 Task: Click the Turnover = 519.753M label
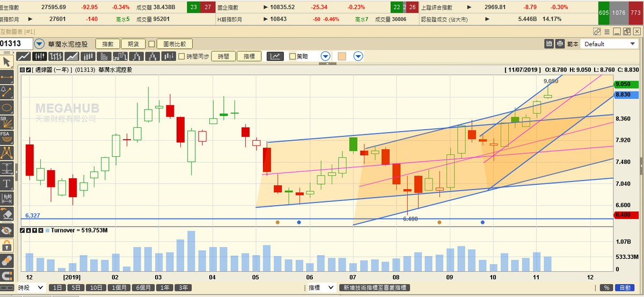79,230
